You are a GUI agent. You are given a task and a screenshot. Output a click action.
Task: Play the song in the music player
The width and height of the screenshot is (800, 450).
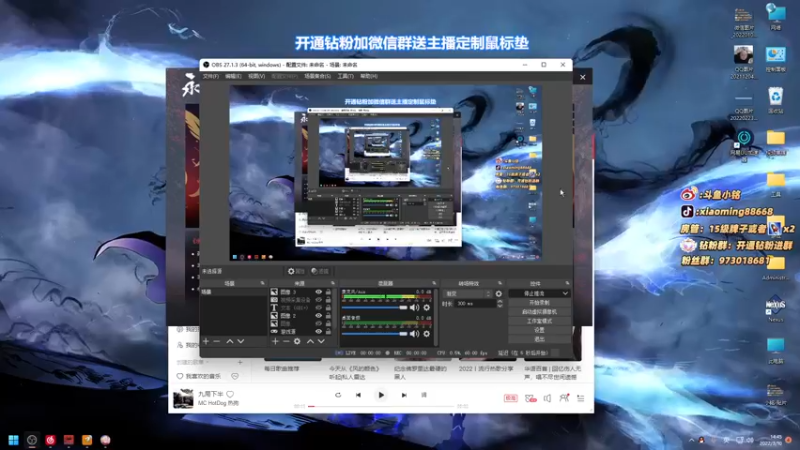tap(381, 395)
